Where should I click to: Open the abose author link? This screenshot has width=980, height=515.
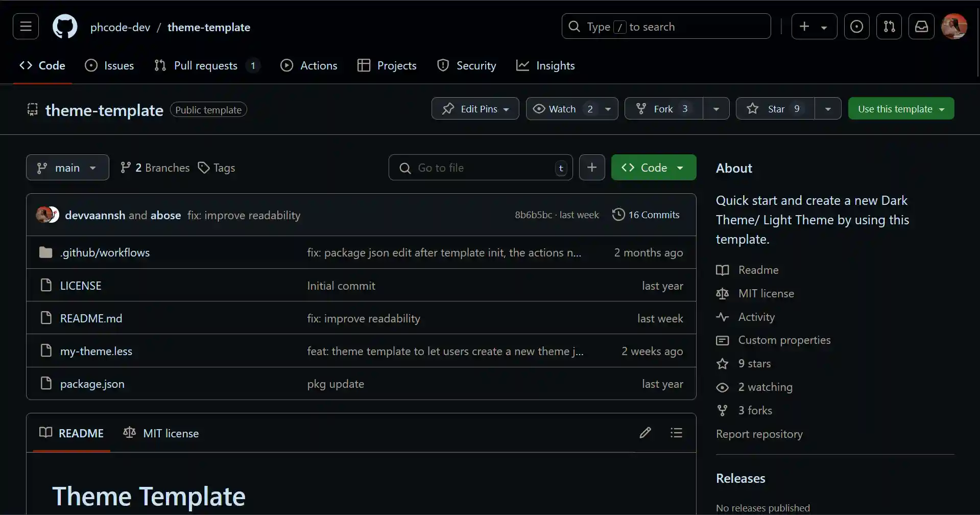click(x=165, y=215)
